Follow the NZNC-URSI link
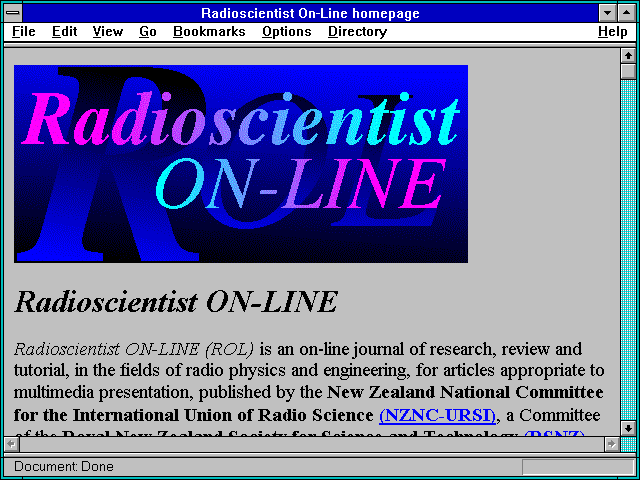The image size is (640, 480). (437, 416)
